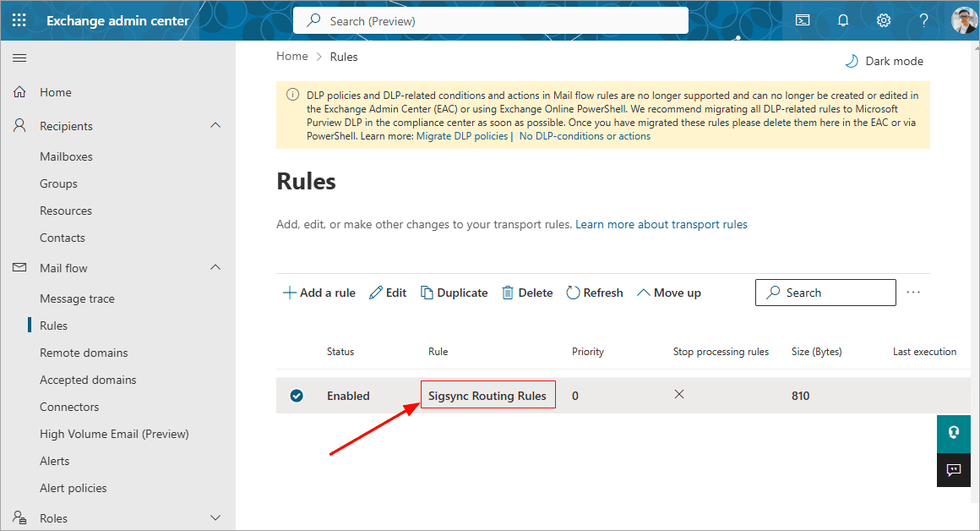980x531 pixels.
Task: Move the rule up
Action: 669,293
